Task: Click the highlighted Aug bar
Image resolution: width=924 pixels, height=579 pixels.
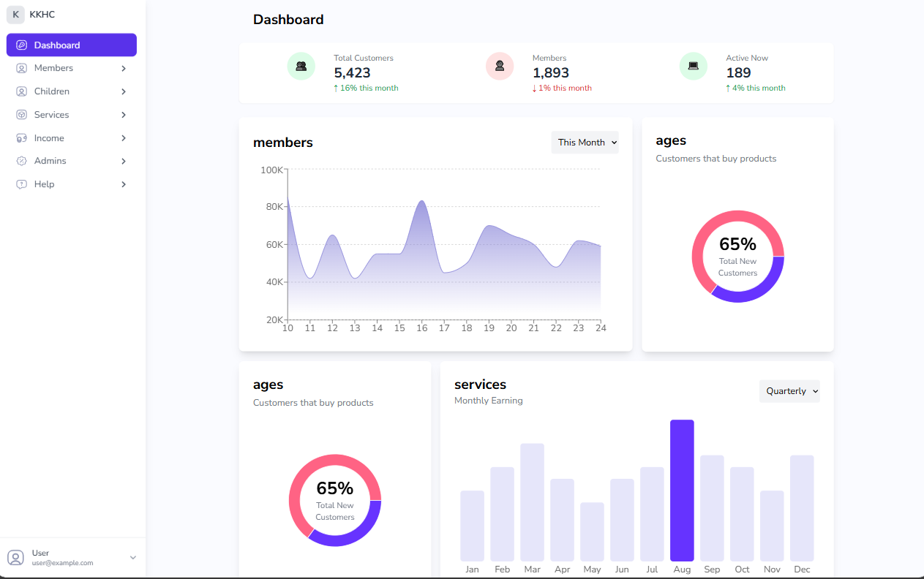Action: 682,490
